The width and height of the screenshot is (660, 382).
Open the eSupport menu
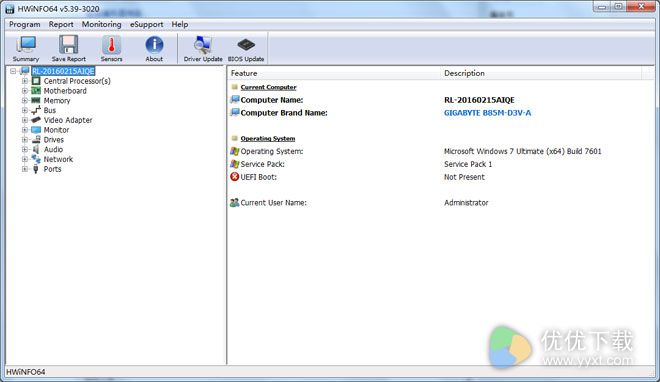coord(146,24)
